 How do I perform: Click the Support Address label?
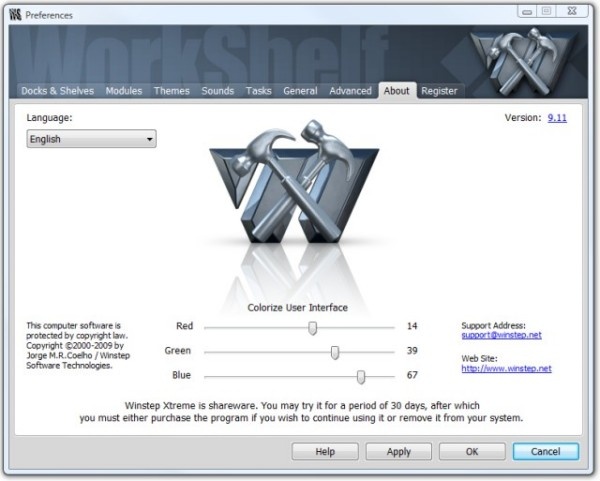493,326
